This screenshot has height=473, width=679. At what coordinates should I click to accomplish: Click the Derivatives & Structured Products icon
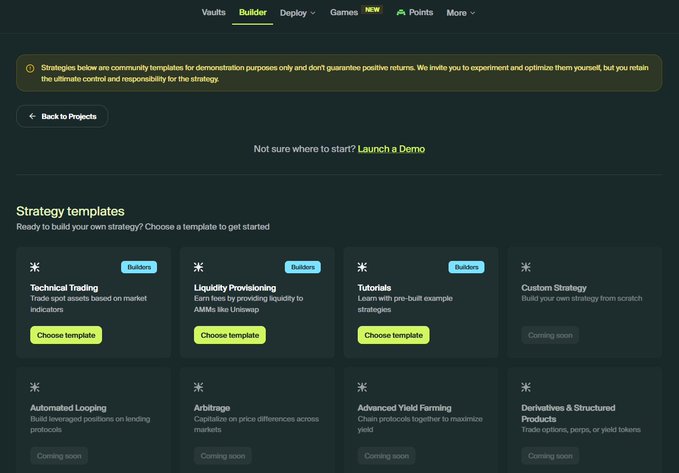(x=526, y=387)
